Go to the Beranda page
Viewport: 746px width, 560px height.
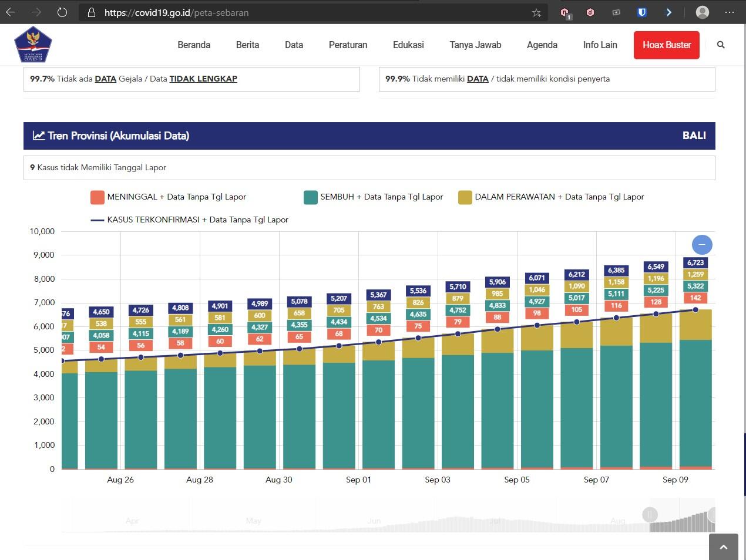coord(194,45)
